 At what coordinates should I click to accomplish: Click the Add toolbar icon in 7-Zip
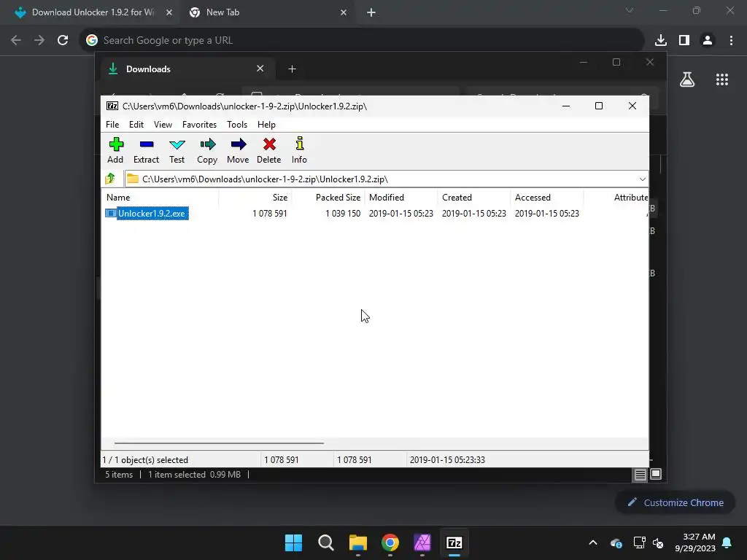click(x=116, y=150)
